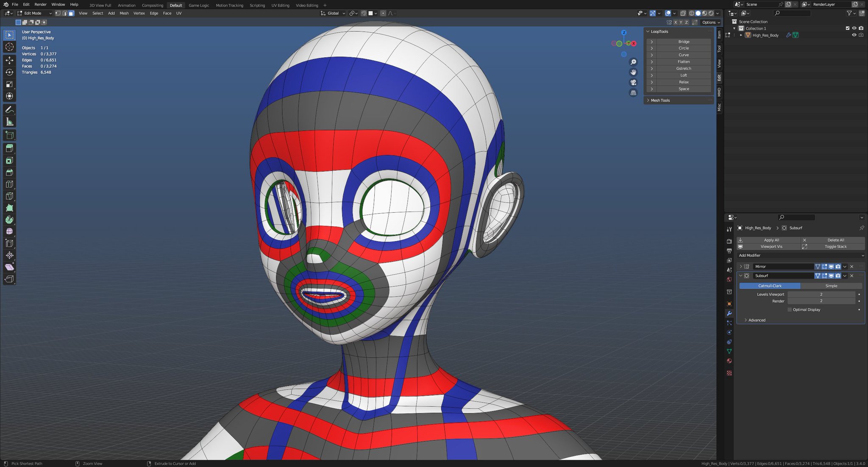Image resolution: width=868 pixels, height=467 pixels.
Task: Enable Optimal Display checkbox
Action: (x=790, y=310)
